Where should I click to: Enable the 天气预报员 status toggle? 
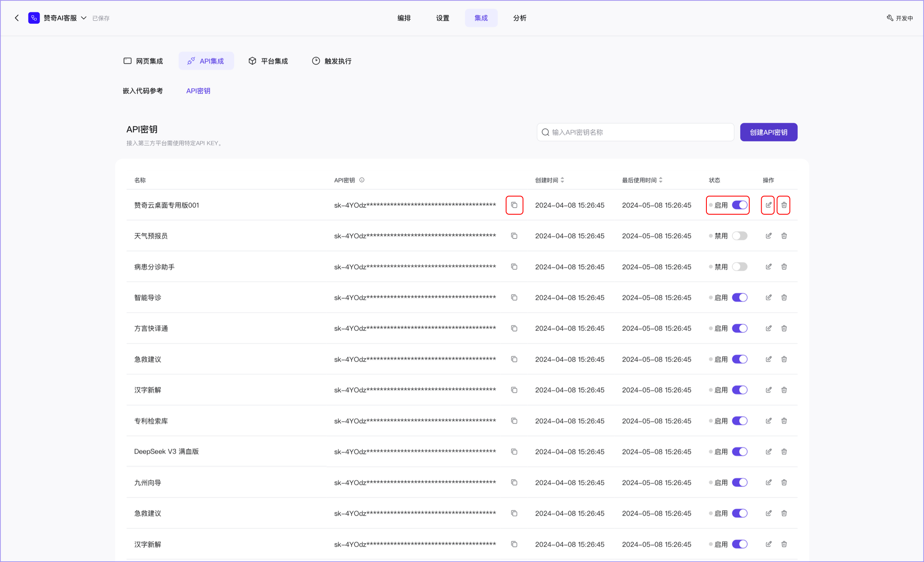tap(739, 236)
